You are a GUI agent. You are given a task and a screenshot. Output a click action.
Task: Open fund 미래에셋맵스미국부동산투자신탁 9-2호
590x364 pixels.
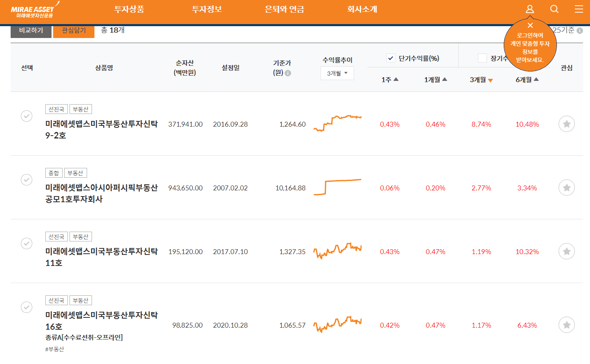101,130
